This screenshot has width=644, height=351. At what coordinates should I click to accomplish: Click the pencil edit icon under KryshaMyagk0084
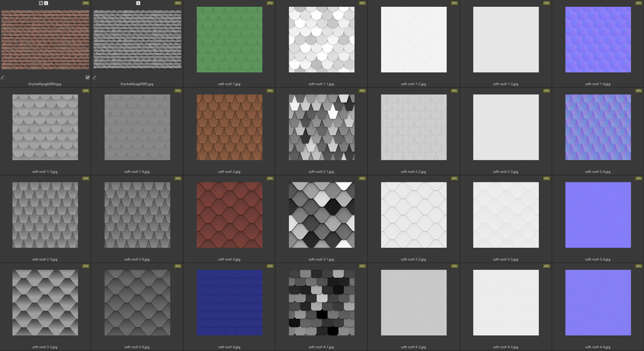pos(3,77)
